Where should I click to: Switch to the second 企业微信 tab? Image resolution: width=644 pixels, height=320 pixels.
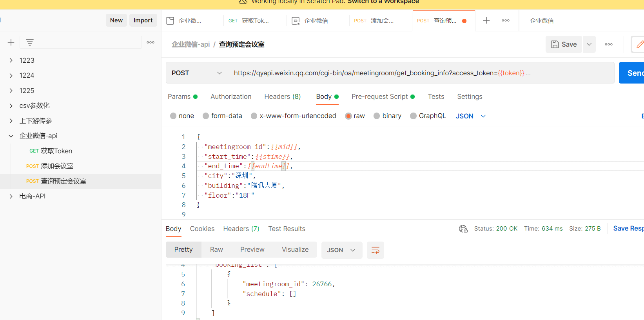[317, 21]
